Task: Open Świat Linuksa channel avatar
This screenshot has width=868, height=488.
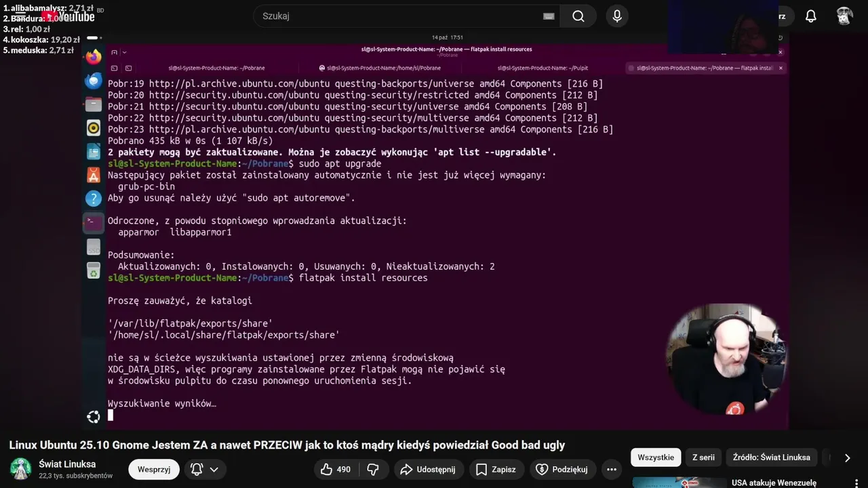Action: pyautogui.click(x=20, y=469)
